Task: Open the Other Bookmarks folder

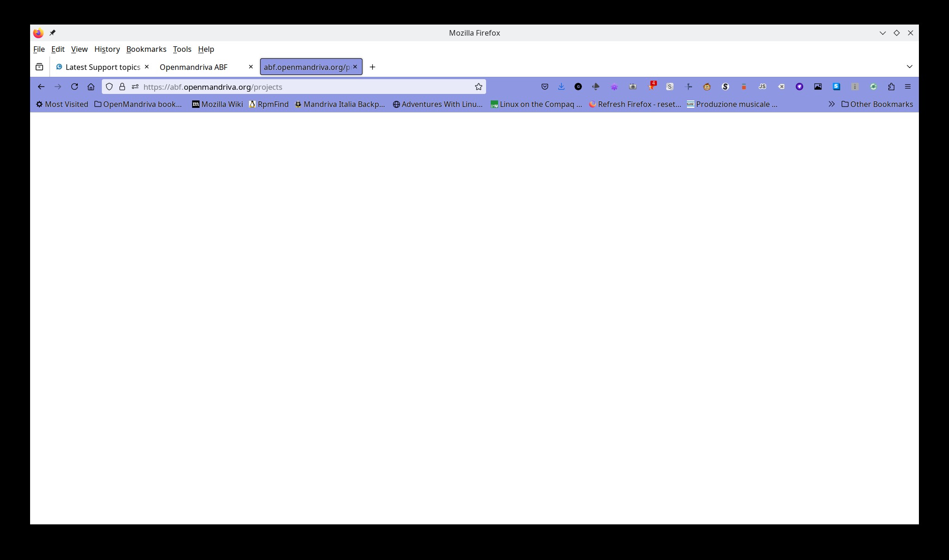Action: pyautogui.click(x=877, y=104)
